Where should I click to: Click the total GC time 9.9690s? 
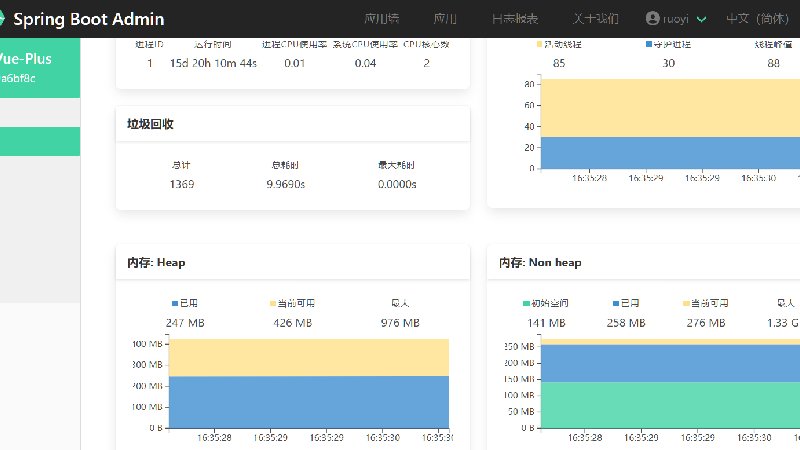tap(285, 184)
